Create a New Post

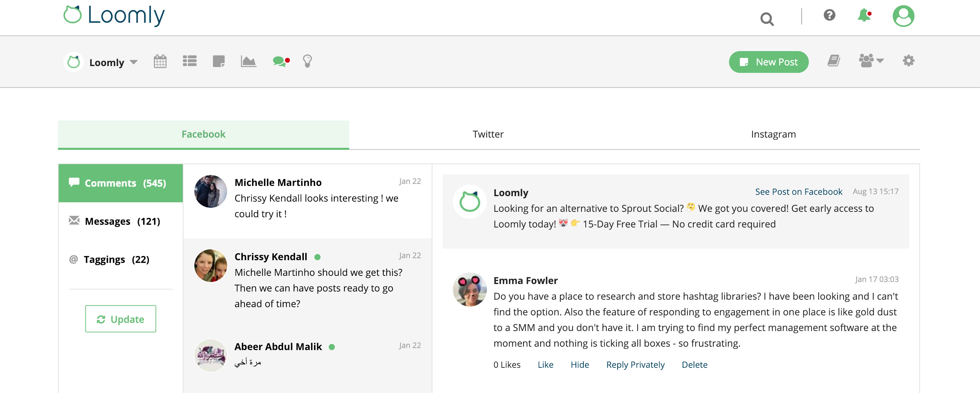[769, 62]
